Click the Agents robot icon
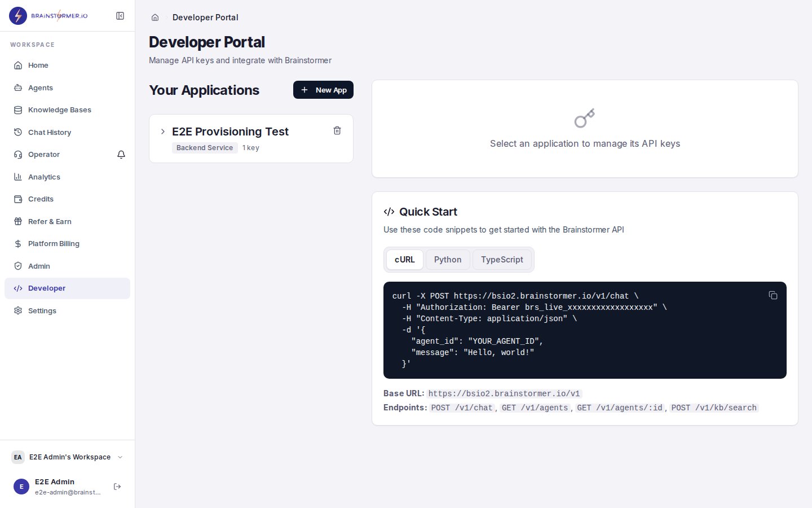The height and width of the screenshot is (508, 812). click(18, 87)
